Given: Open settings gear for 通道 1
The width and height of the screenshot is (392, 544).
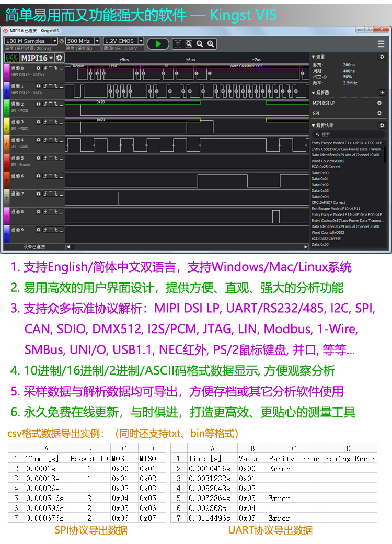Looking at the screenshot, I should pyautogui.click(x=39, y=86).
